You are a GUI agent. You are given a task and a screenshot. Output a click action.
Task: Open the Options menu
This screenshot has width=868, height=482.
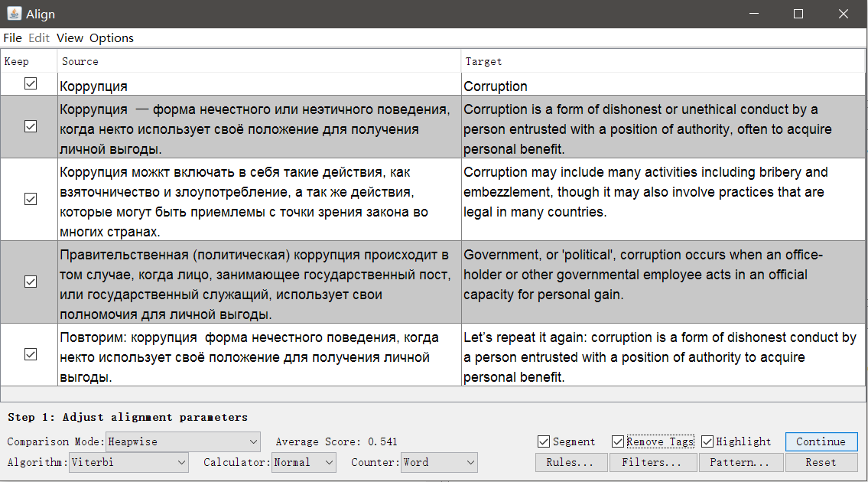111,37
